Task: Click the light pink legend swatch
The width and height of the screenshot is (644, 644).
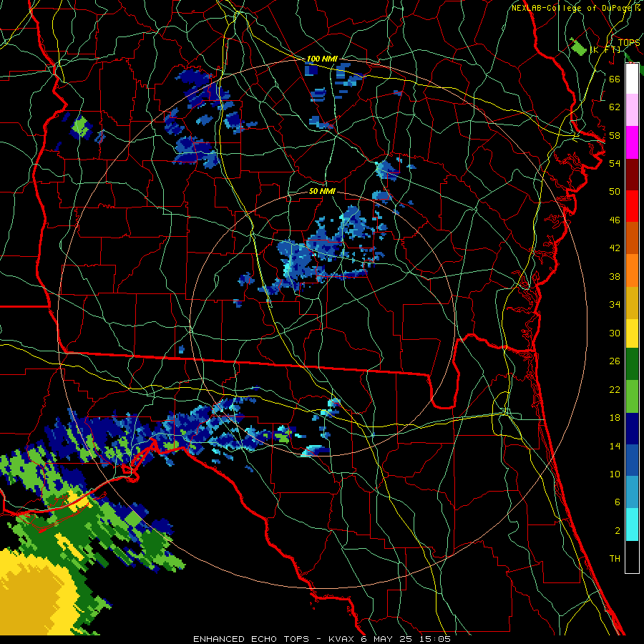Action: coord(632,109)
